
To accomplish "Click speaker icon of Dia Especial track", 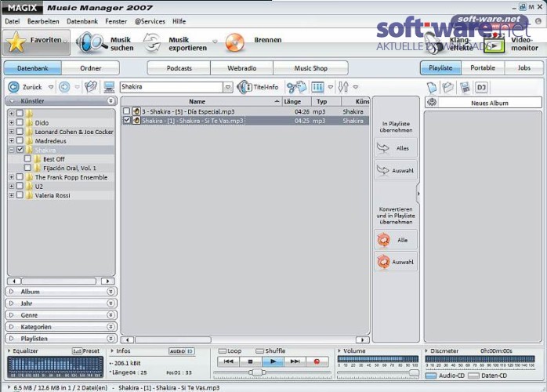I will tap(136, 111).
